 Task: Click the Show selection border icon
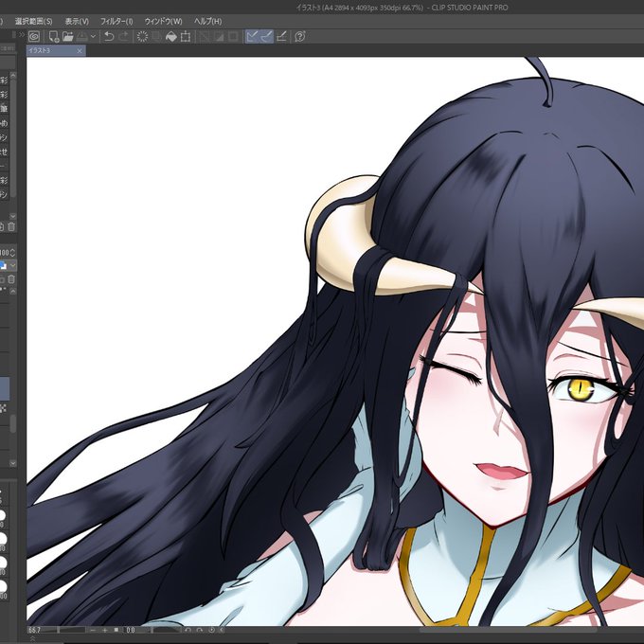(233, 37)
